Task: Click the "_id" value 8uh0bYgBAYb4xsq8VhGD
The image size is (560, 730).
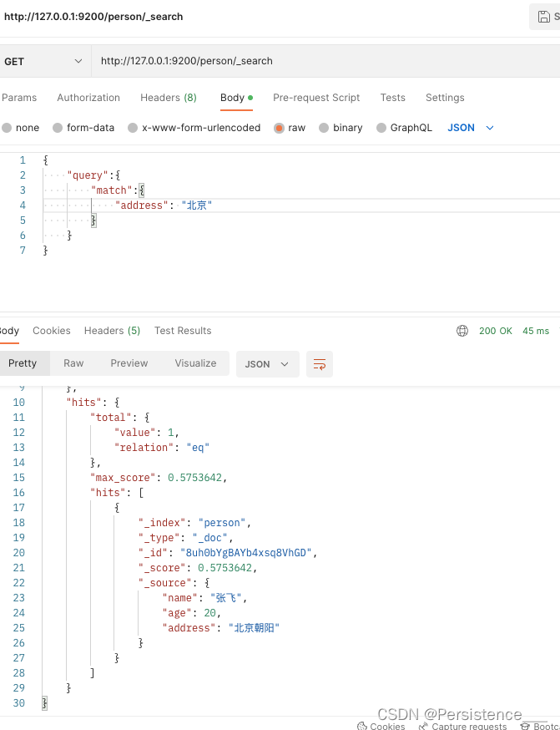Action: 246,553
